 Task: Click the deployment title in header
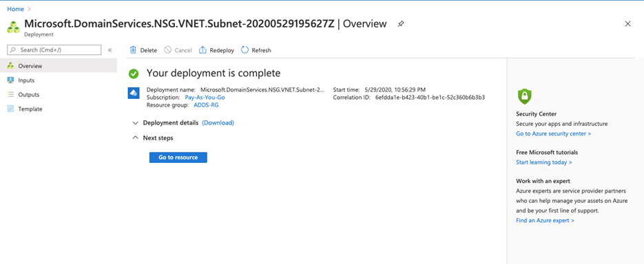[x=206, y=24]
